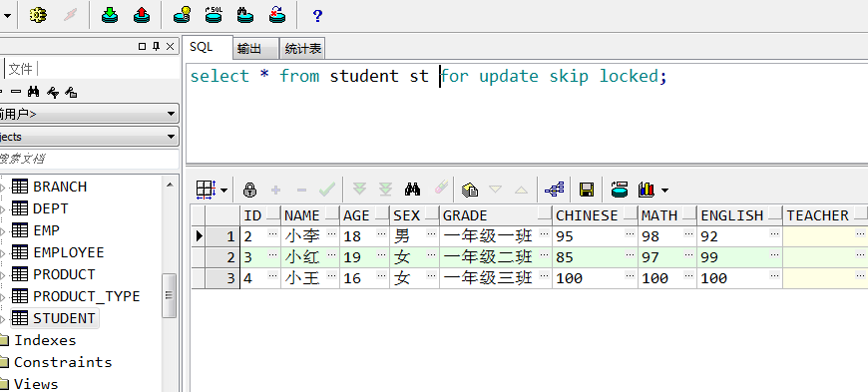Select PRODUCT_TYPE table in tree

pos(87,296)
